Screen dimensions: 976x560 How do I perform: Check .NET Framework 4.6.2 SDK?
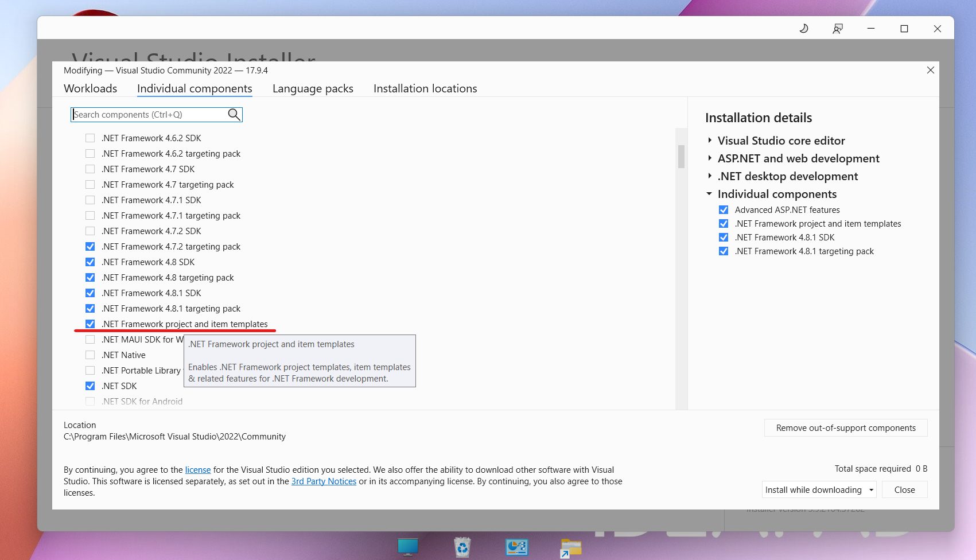(x=90, y=138)
